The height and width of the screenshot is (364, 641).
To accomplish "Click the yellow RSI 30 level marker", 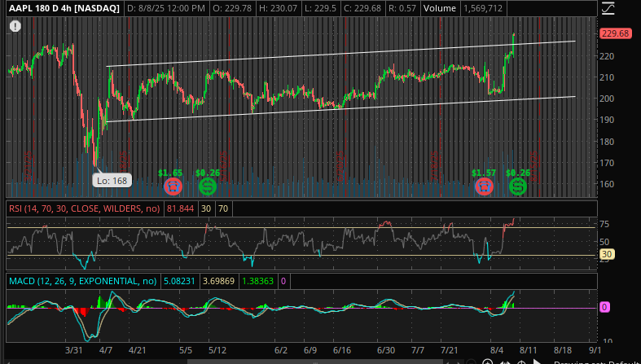I will click(606, 254).
